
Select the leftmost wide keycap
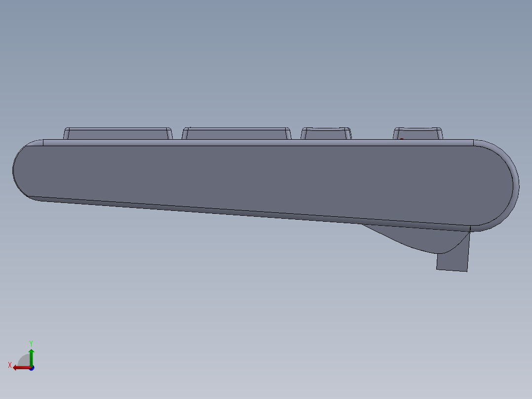118,133
